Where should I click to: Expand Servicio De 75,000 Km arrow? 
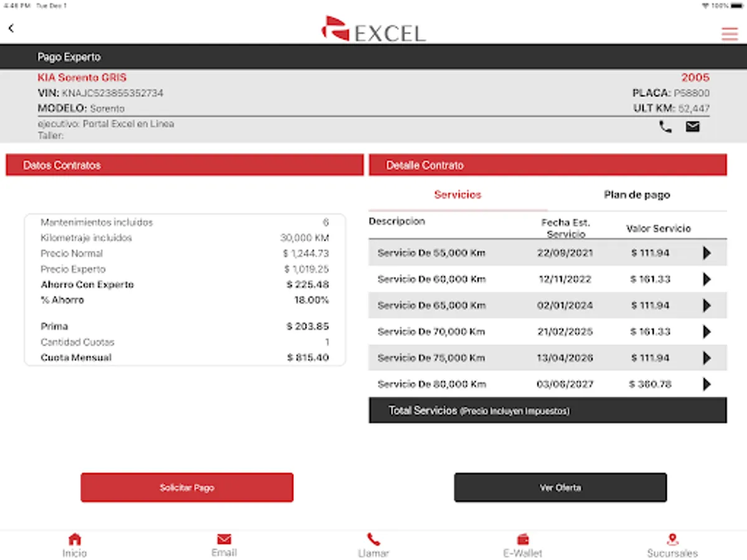[x=707, y=358]
